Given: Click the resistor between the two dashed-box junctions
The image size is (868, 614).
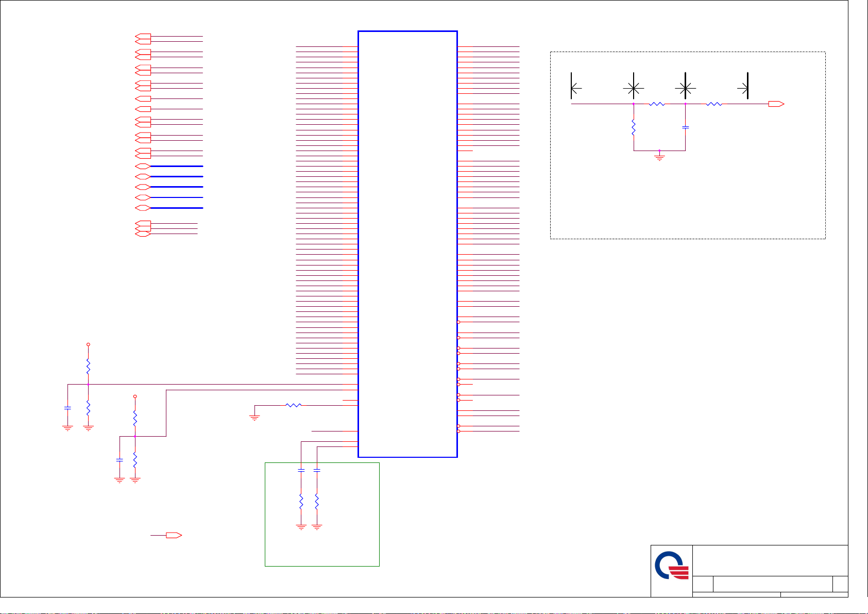Looking at the screenshot, I should coord(657,104).
